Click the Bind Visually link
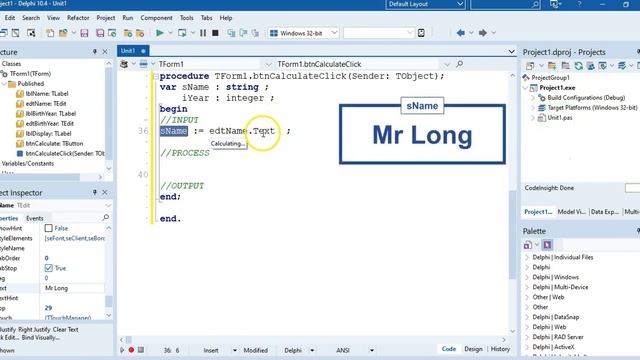 click(41, 338)
